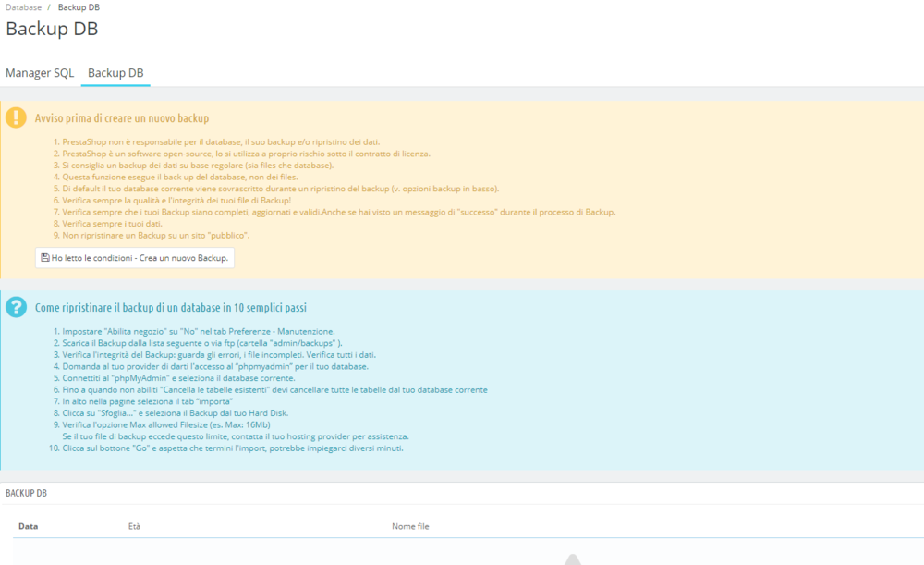Click the save icon inside 'Crea un nuovo Backup'
The image size is (924, 565).
click(x=44, y=257)
